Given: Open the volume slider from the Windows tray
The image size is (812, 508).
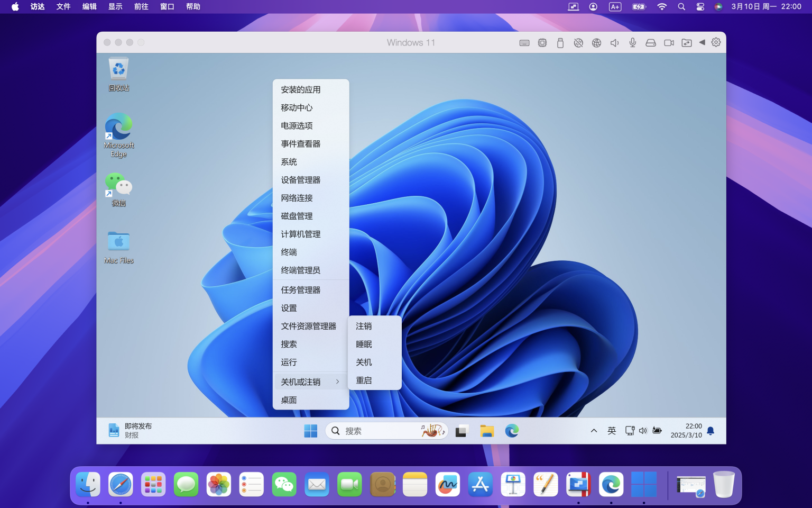Looking at the screenshot, I should pos(643,431).
